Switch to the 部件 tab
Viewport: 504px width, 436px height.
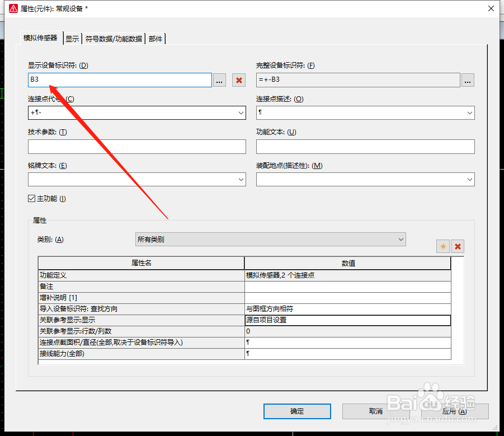tap(156, 38)
